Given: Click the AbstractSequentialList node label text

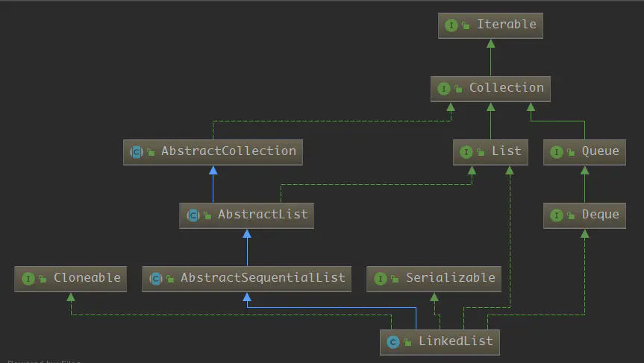Looking at the screenshot, I should click(x=263, y=278).
